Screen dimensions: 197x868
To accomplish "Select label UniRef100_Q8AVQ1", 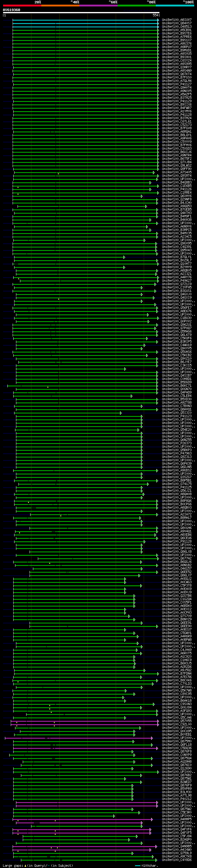I will 176,410.
